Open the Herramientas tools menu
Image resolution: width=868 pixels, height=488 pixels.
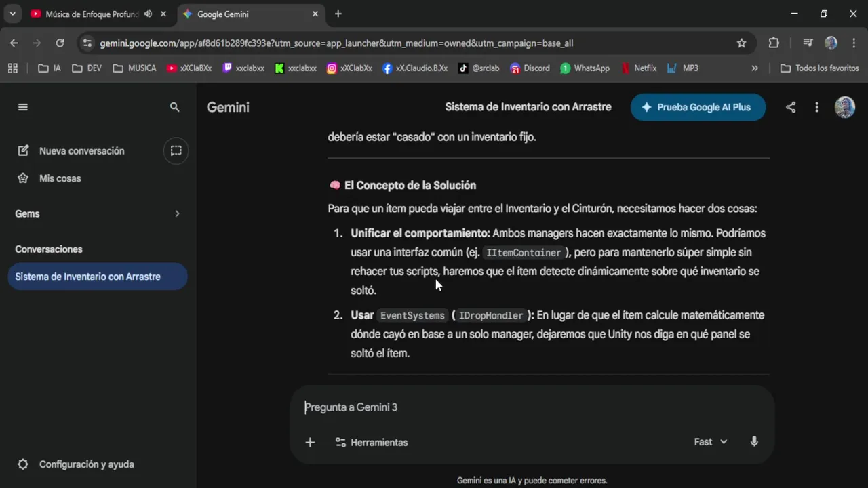372,442
